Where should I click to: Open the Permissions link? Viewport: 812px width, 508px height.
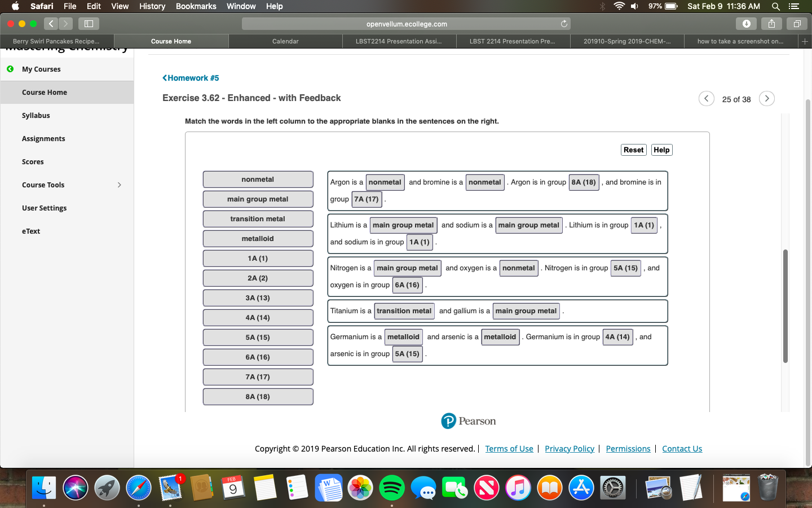628,449
